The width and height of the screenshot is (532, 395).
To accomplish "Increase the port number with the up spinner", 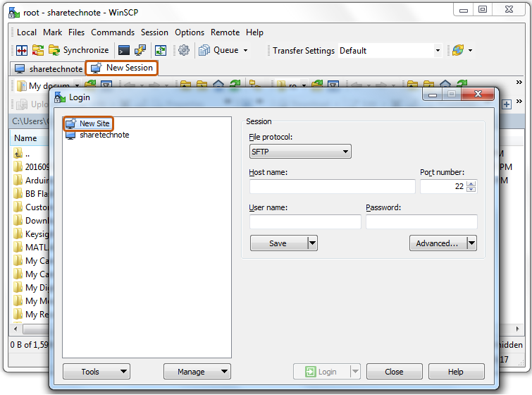I will (471, 183).
